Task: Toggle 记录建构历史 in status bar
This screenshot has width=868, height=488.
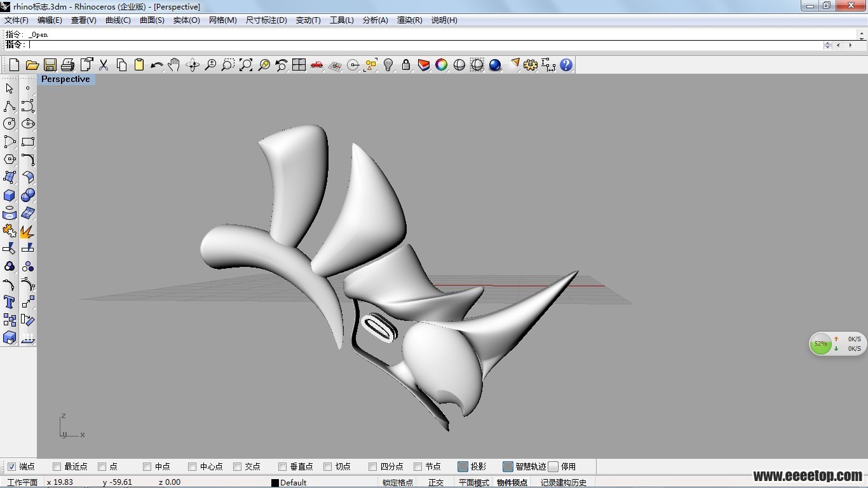Action: click(x=564, y=482)
